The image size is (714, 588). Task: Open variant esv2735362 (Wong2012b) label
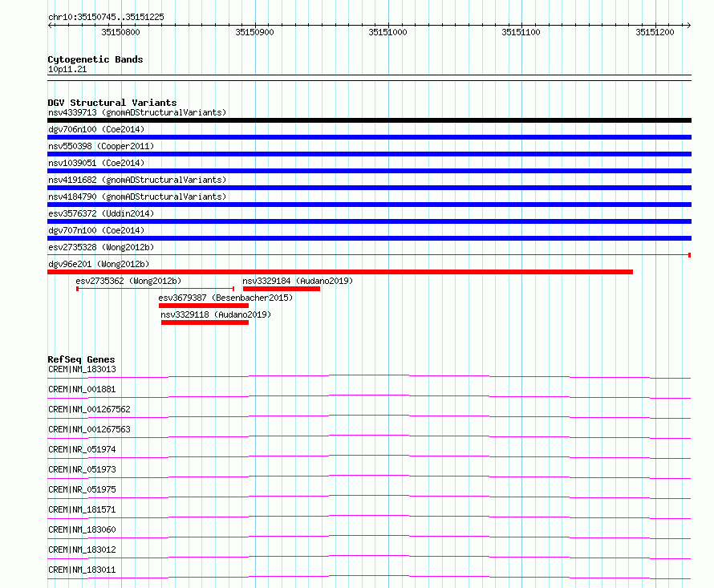128,281
